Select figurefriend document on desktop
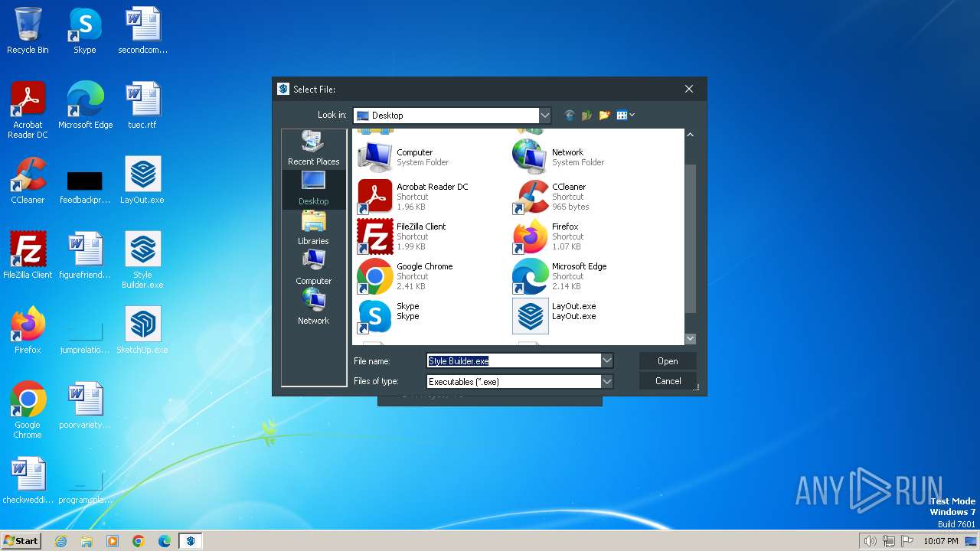 pos(85,256)
